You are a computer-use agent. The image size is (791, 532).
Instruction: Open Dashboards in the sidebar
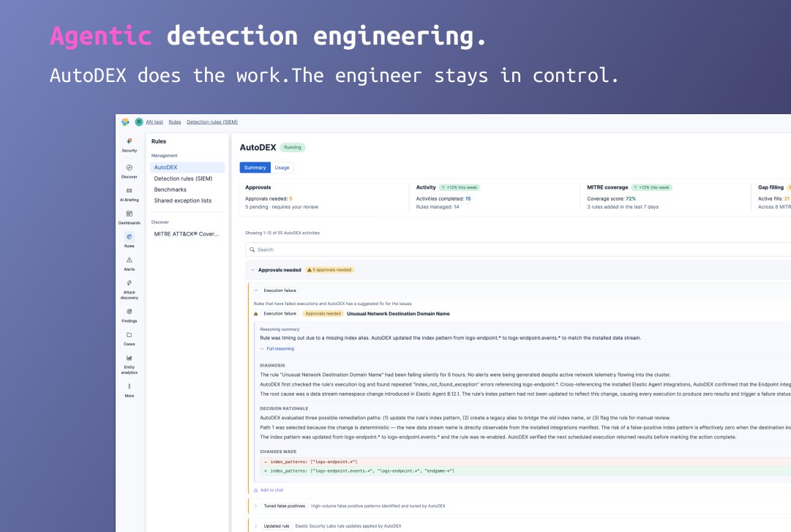[x=129, y=218]
